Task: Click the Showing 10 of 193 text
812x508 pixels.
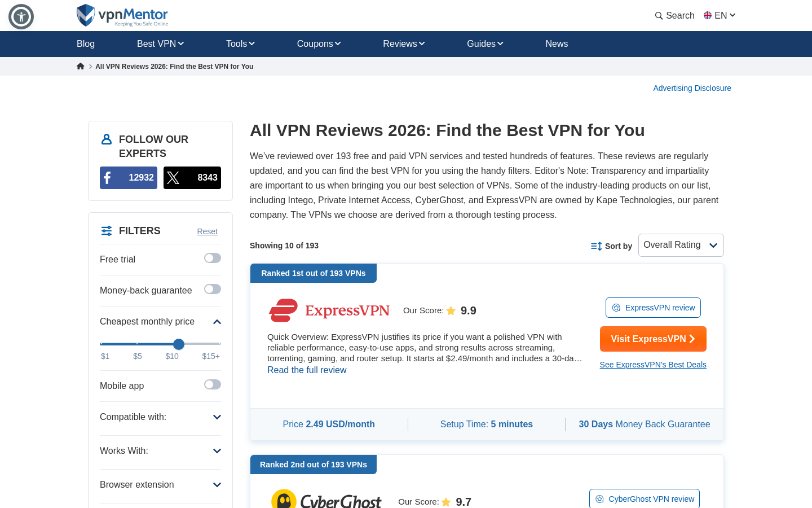Action: [284, 246]
